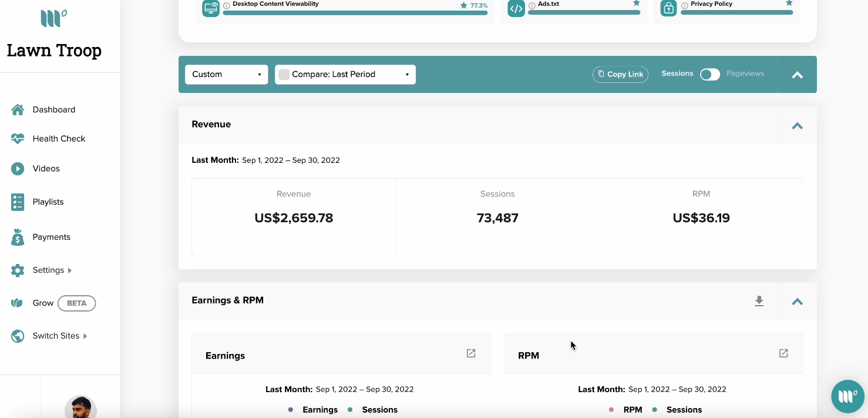Open Grow in the sidebar

(x=43, y=303)
